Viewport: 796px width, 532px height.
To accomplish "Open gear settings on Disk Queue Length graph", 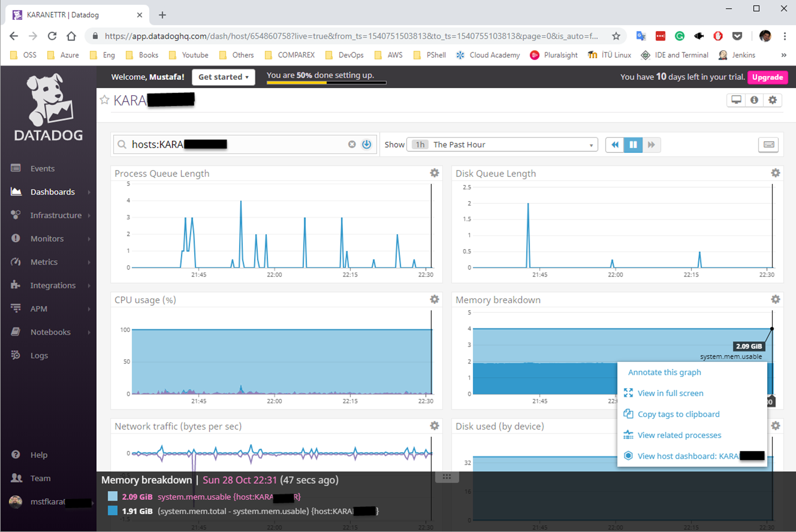I will coord(775,173).
